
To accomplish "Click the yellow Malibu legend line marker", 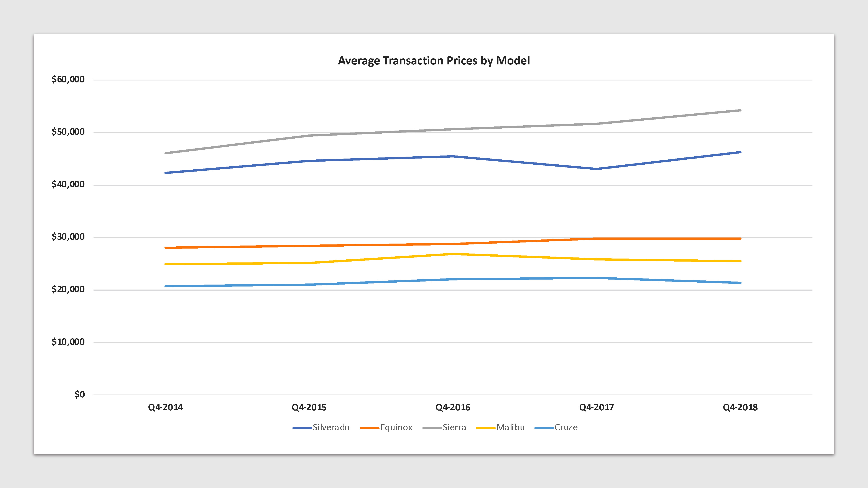I will click(x=486, y=428).
